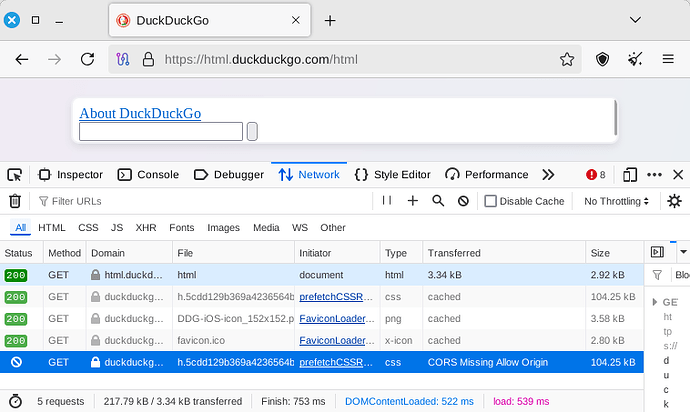
Task: Open the Style Editor tab
Action: (x=393, y=174)
